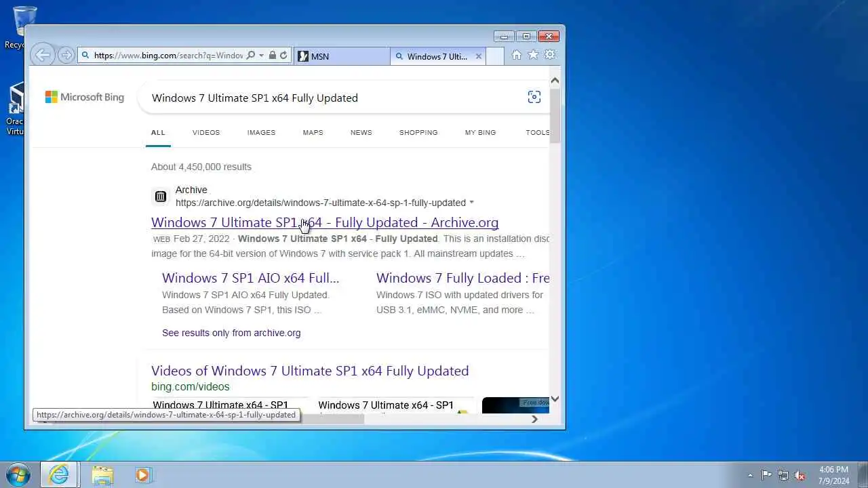Image resolution: width=868 pixels, height=488 pixels.
Task: Click the Internet Explorer taskbar icon
Action: pyautogui.click(x=59, y=475)
